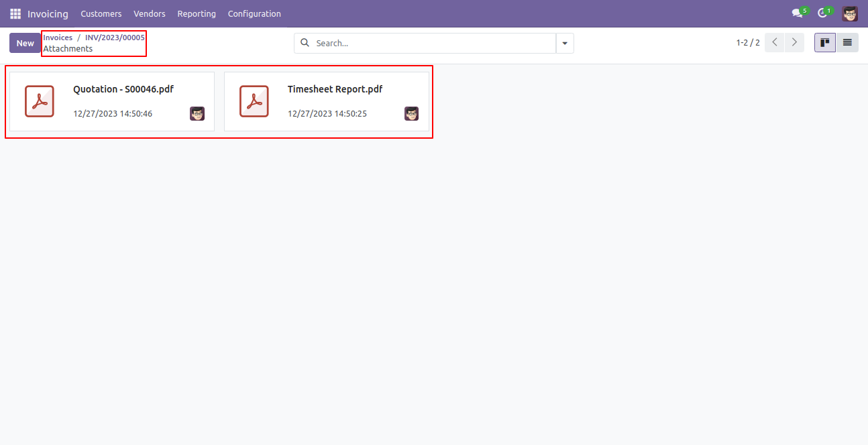Open the Reporting menu

[x=197, y=13]
